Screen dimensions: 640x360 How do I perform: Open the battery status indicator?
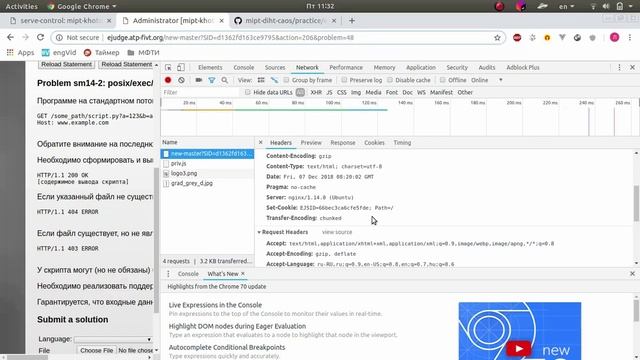[x=620, y=6]
